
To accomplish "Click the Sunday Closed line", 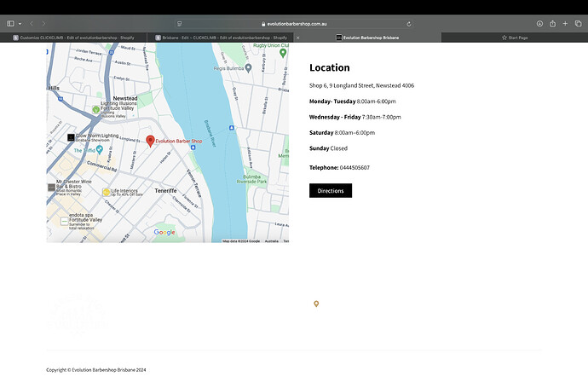I will click(328, 148).
